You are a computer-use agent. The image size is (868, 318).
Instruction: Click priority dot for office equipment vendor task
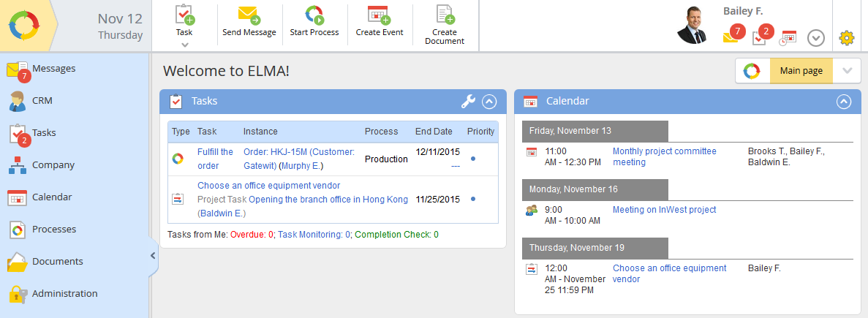click(472, 199)
